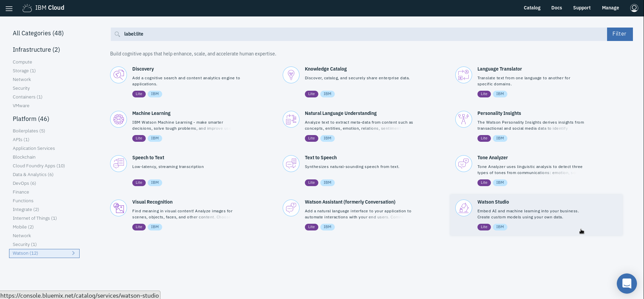
Task: Select the Infrastructure (2) category heading
Action: click(36, 50)
